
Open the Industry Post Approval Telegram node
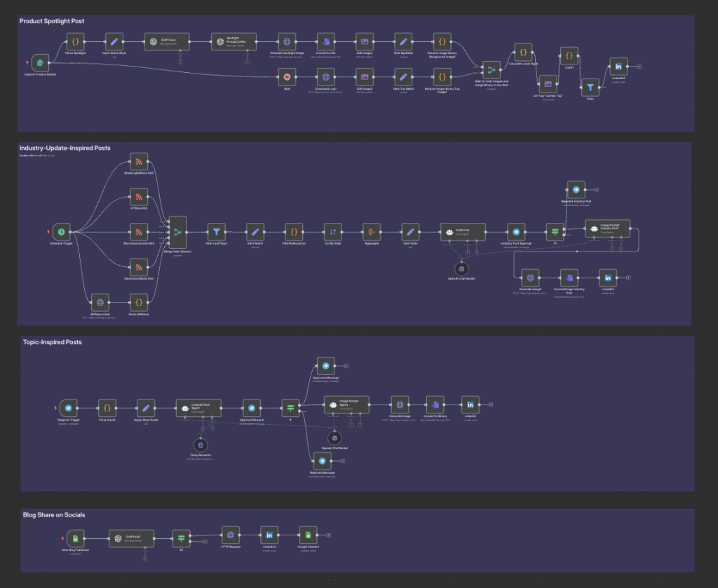516,232
